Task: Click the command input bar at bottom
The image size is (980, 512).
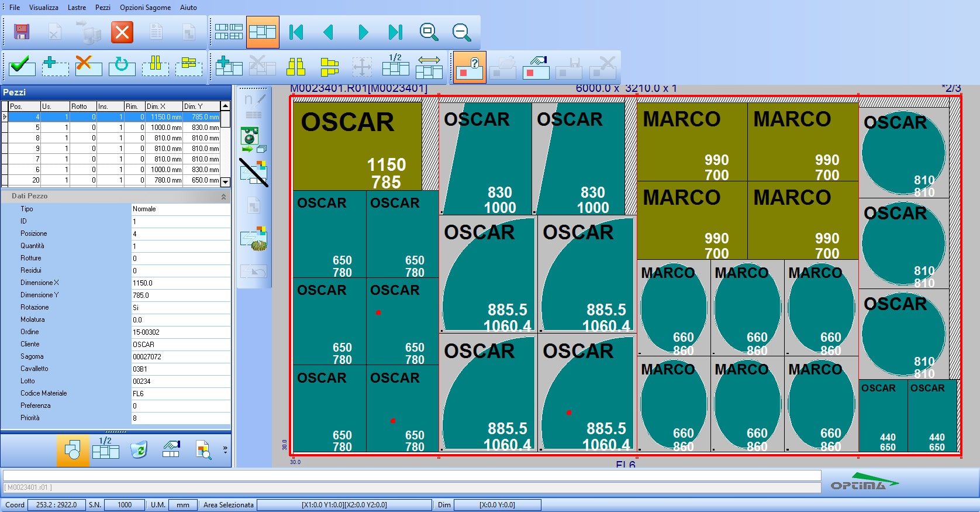Action: pos(412,476)
